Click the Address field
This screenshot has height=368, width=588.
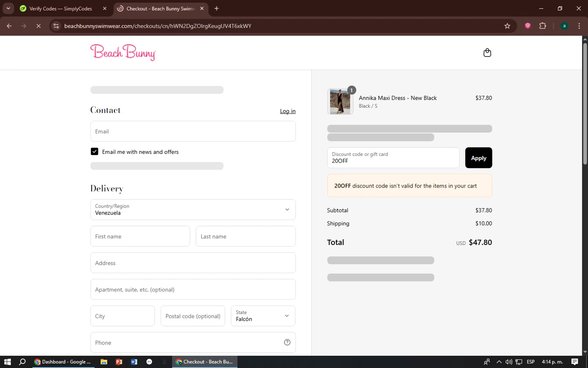tap(193, 263)
